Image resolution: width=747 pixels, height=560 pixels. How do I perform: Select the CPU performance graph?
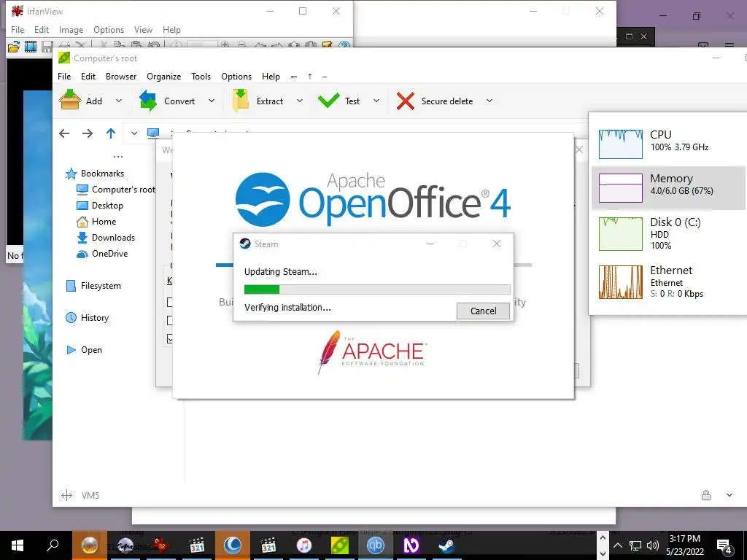(x=620, y=144)
